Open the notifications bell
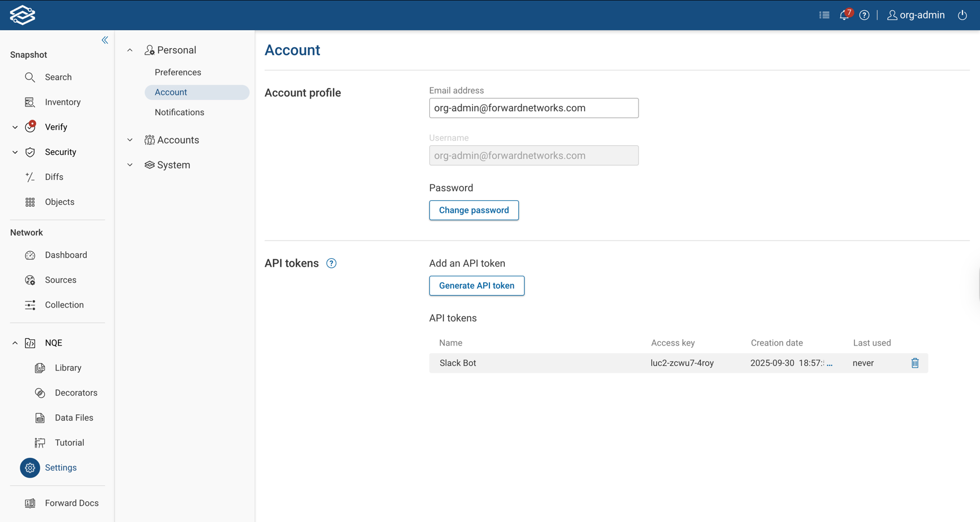 tap(843, 15)
